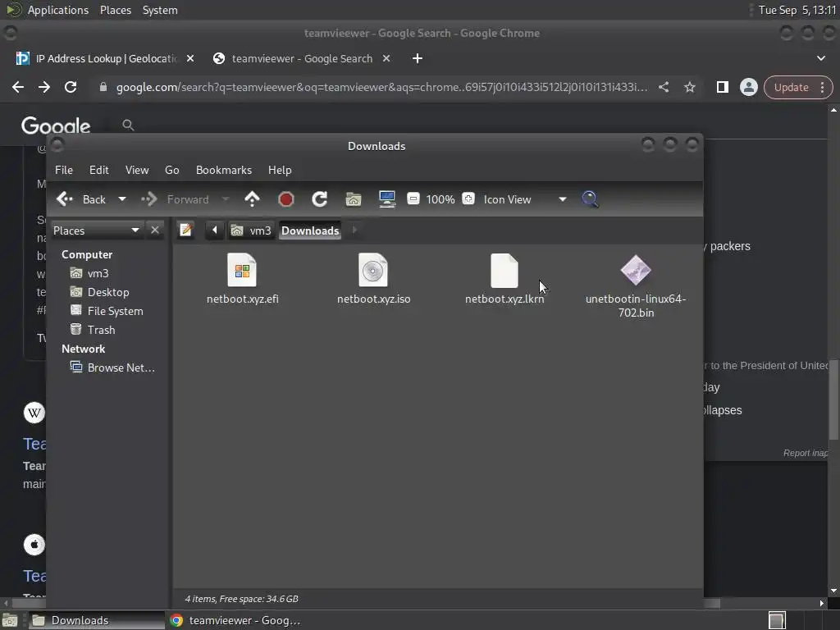Viewport: 840px width, 630px height.
Task: Close the teamviewer Google Search tab
Action: [x=386, y=58]
